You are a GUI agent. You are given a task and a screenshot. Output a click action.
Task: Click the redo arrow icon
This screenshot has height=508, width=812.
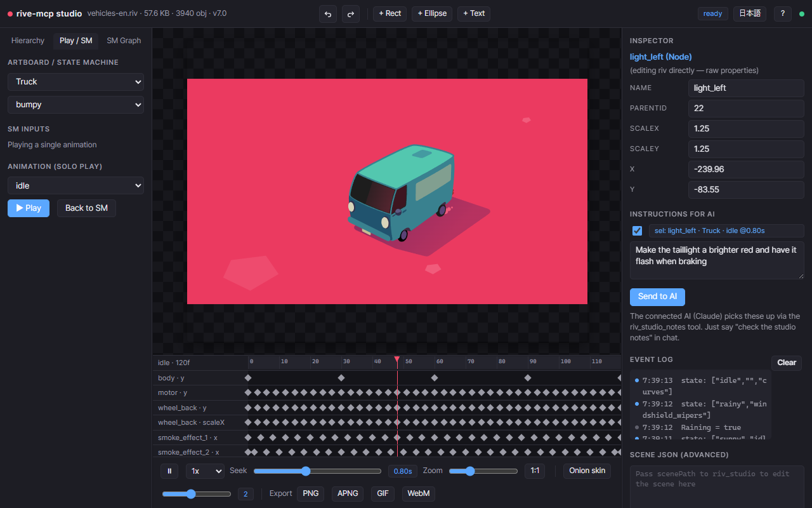click(351, 13)
